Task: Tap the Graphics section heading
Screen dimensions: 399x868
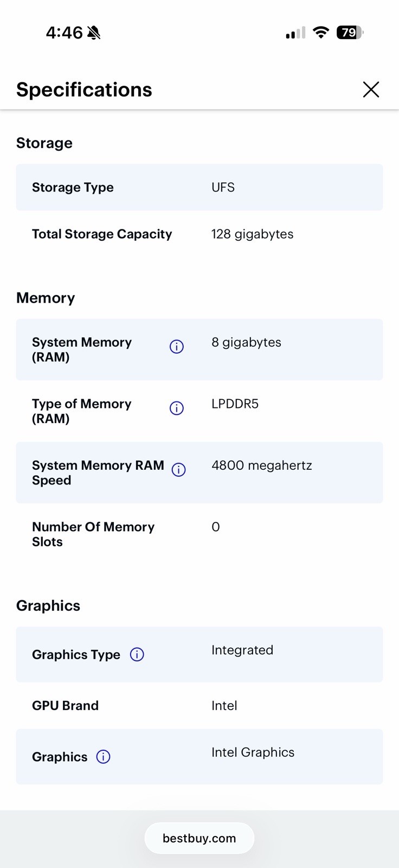Action: 48,605
